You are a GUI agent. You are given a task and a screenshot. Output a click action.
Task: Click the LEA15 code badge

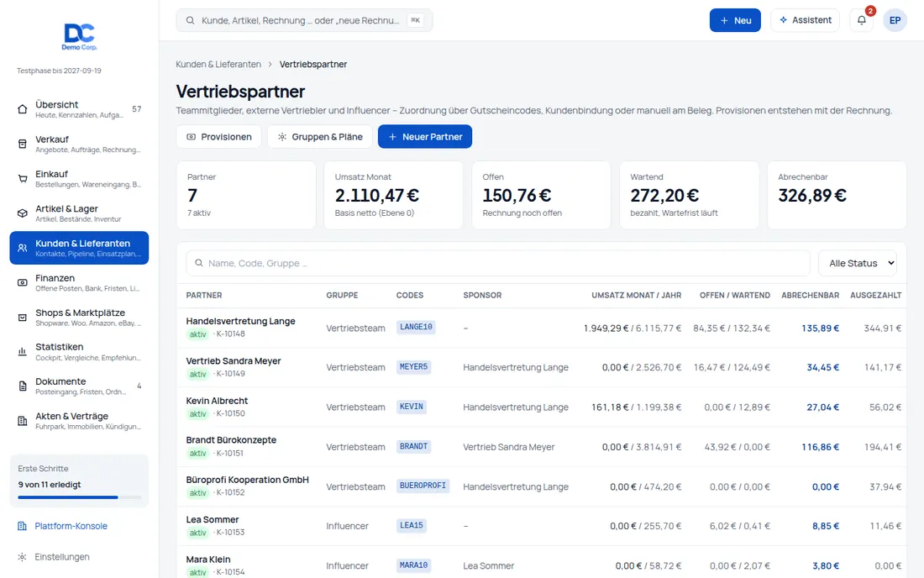(412, 526)
